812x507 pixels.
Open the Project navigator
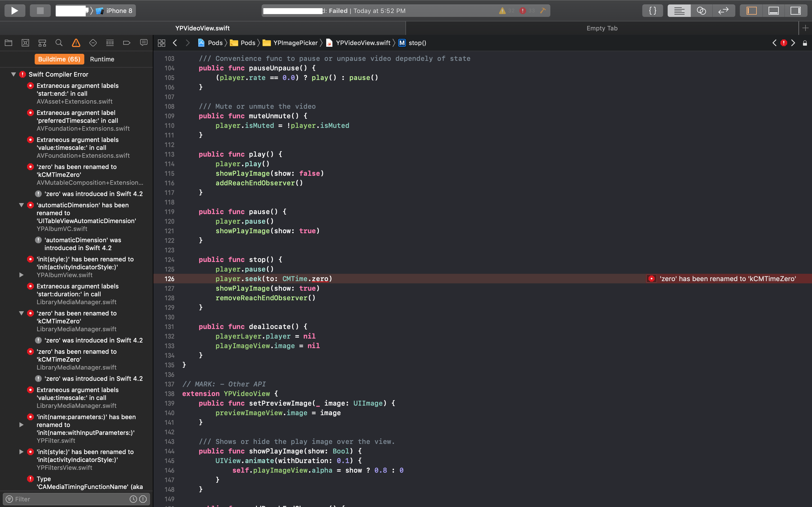(8, 43)
